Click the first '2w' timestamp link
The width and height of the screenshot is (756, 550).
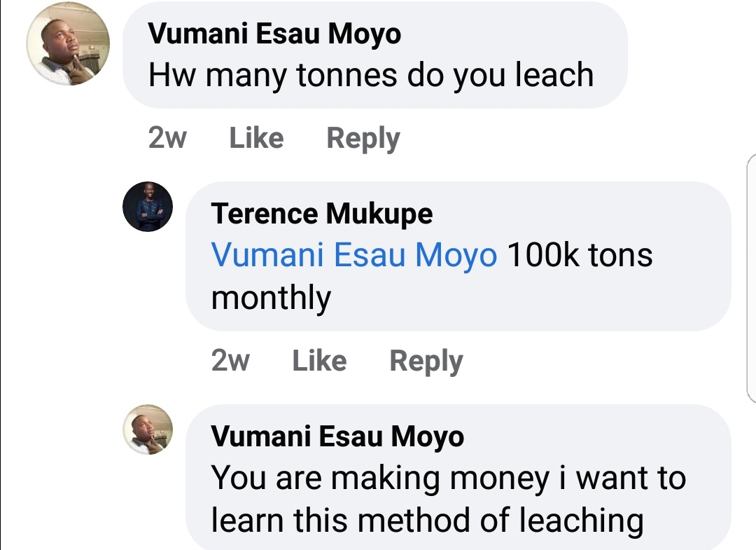coord(167,137)
